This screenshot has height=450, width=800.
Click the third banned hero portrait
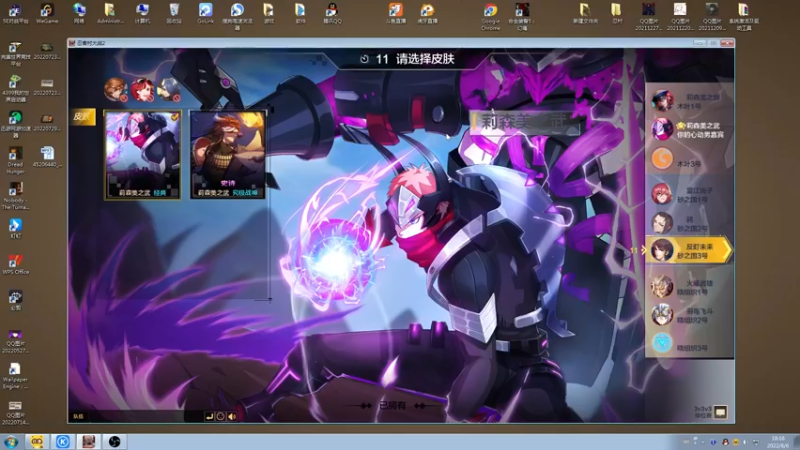coord(169,89)
